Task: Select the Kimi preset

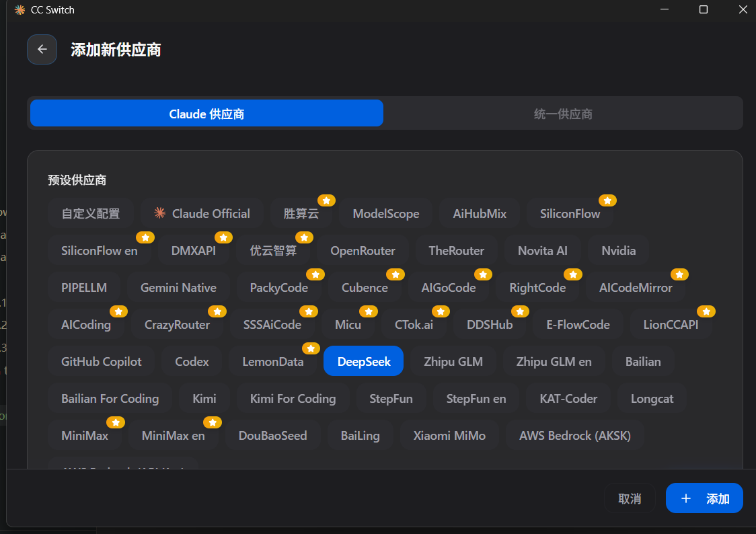Action: tap(204, 399)
